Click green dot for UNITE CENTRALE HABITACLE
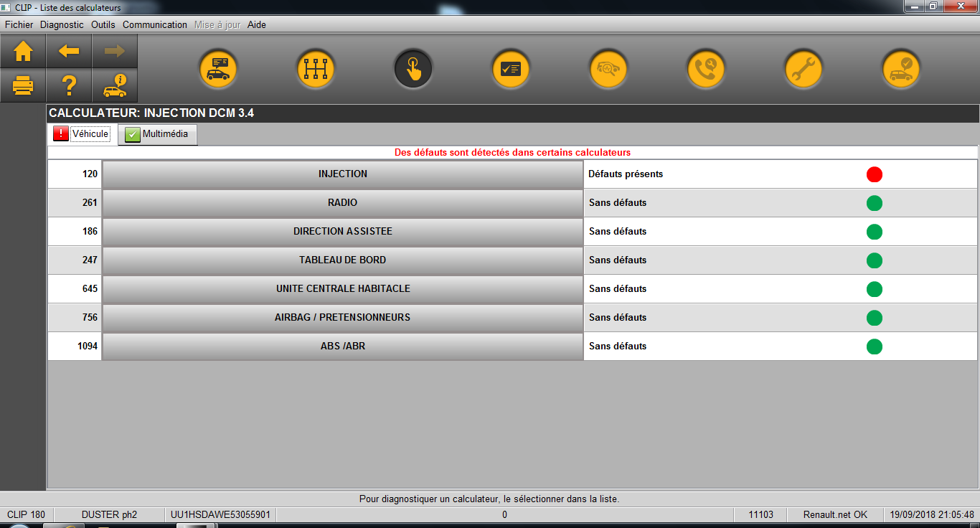This screenshot has height=528, width=980. point(874,289)
